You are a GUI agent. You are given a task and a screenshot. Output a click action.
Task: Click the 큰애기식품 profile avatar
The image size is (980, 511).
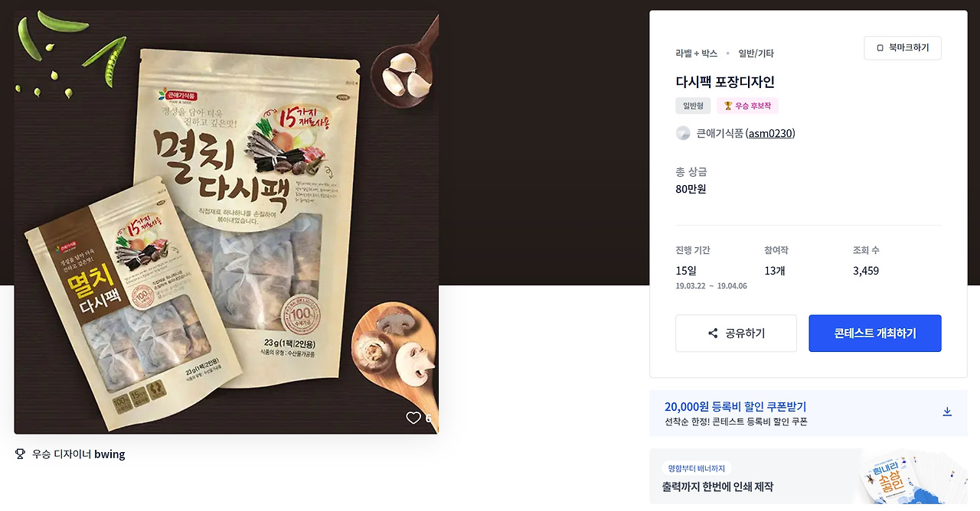click(683, 133)
